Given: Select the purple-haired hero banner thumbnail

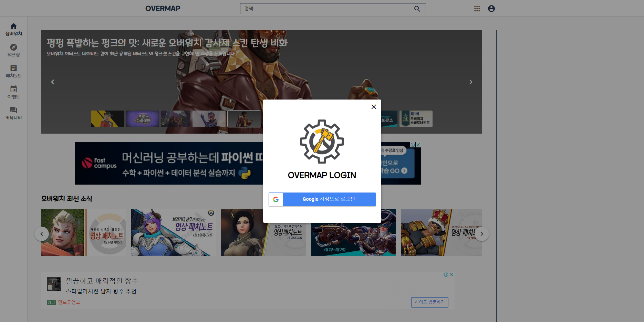Looking at the screenshot, I should (x=209, y=119).
